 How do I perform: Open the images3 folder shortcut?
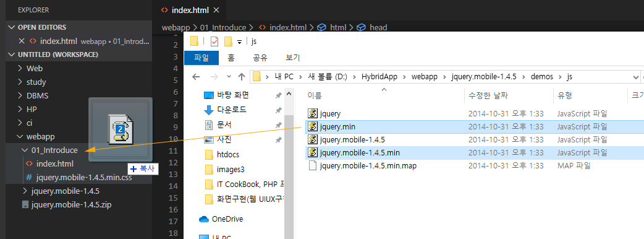(231, 169)
